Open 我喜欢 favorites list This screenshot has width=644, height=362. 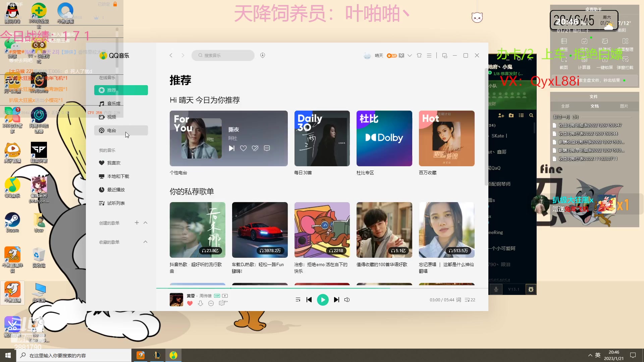(121, 163)
